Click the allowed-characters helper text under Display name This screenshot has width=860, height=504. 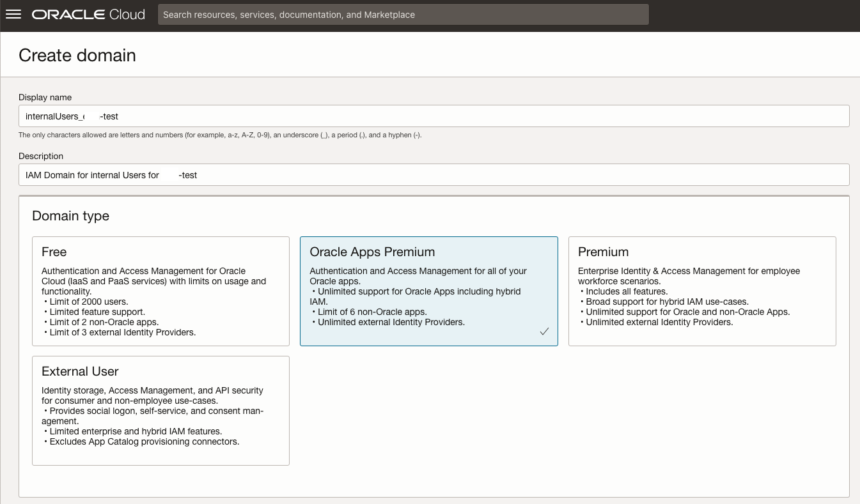click(221, 135)
